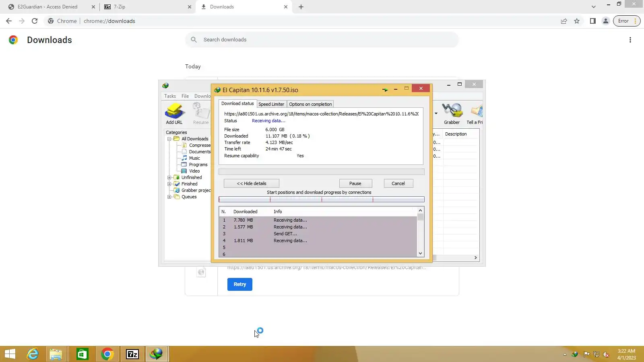Pause the El Capitan download
The height and width of the screenshot is (362, 644).
pos(355,183)
